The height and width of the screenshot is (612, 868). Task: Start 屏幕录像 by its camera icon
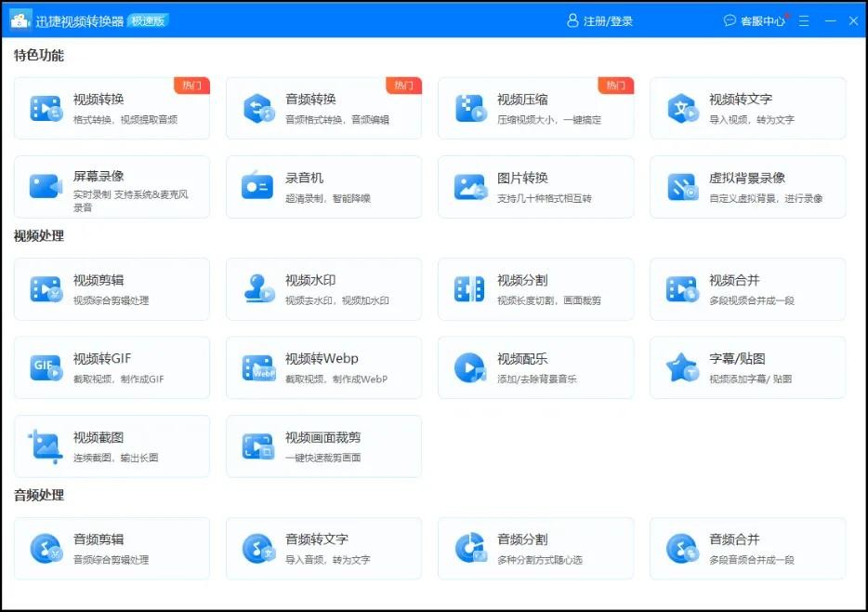pyautogui.click(x=46, y=186)
